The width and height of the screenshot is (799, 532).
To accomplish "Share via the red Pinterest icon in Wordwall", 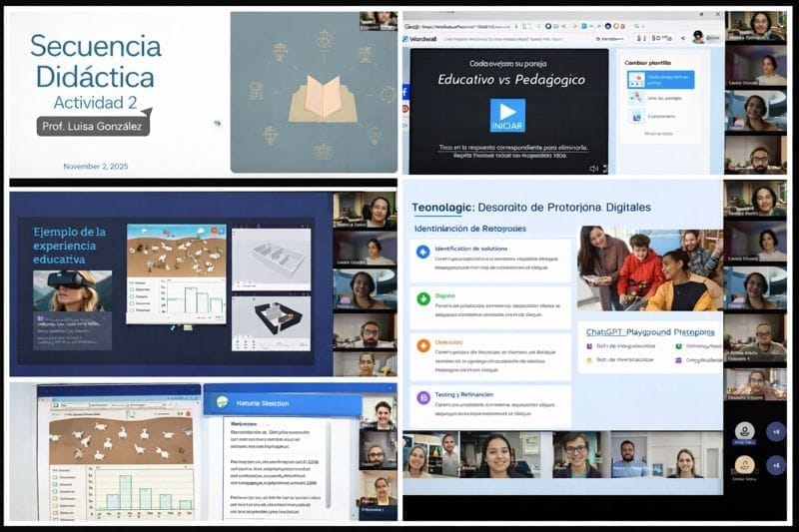I will 405,109.
